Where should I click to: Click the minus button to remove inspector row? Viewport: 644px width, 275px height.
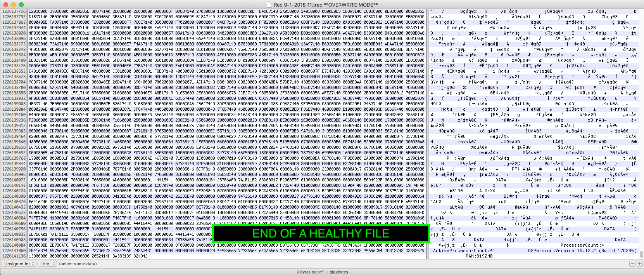[632, 264]
